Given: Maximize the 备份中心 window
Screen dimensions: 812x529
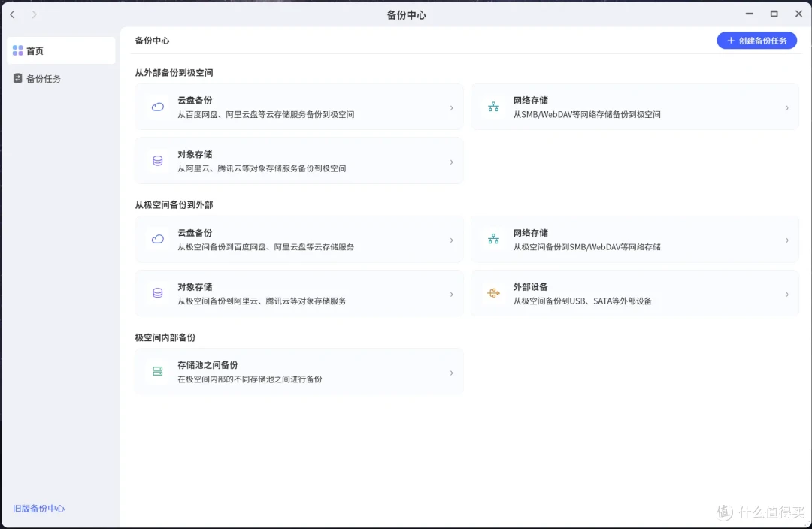Looking at the screenshot, I should pos(774,14).
